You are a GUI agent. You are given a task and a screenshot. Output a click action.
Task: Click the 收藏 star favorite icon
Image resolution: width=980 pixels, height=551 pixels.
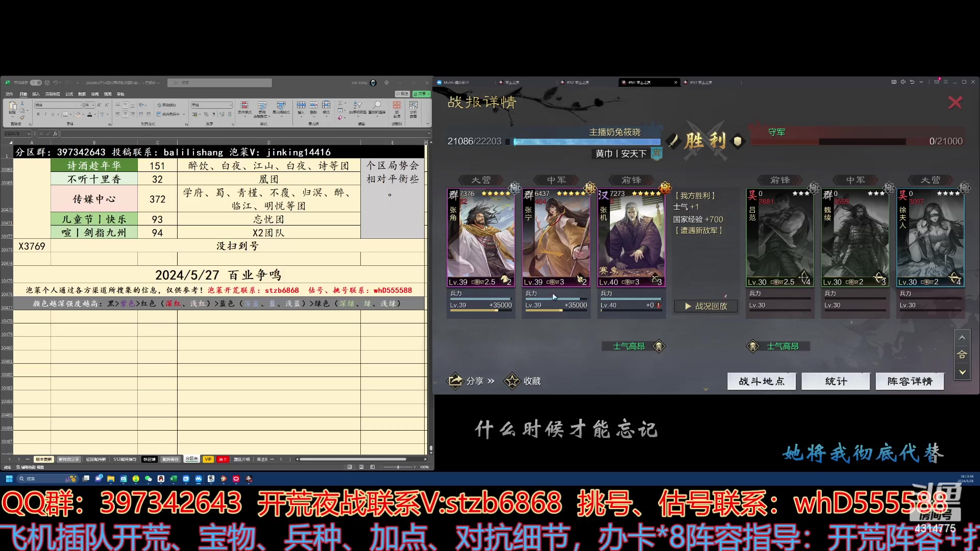pos(512,381)
